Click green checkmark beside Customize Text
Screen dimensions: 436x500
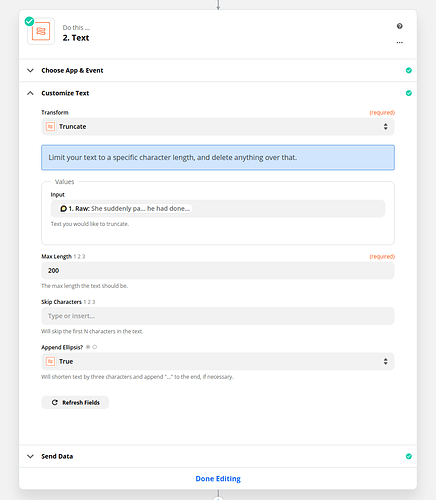coord(409,93)
